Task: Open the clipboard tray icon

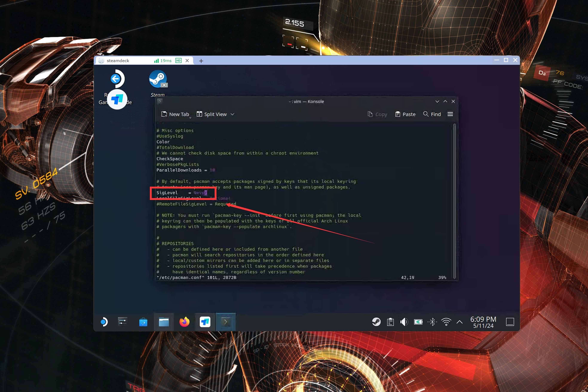Action: (390, 322)
